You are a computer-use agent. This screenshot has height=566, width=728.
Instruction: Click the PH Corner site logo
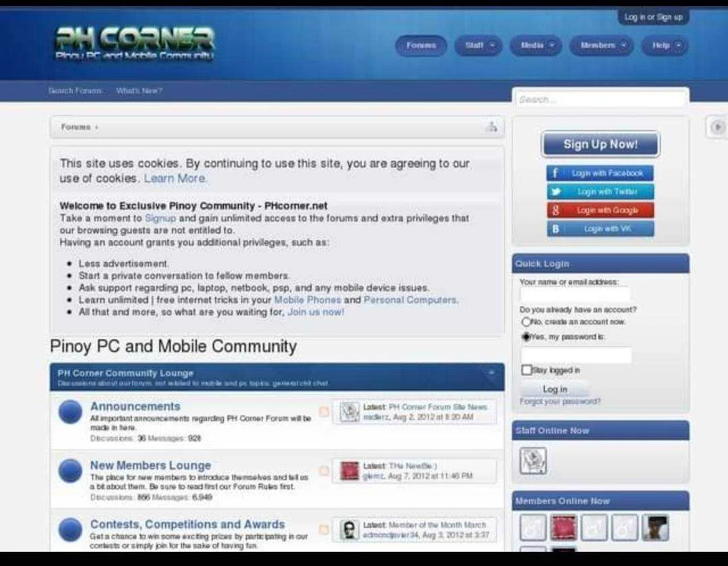[x=135, y=44]
